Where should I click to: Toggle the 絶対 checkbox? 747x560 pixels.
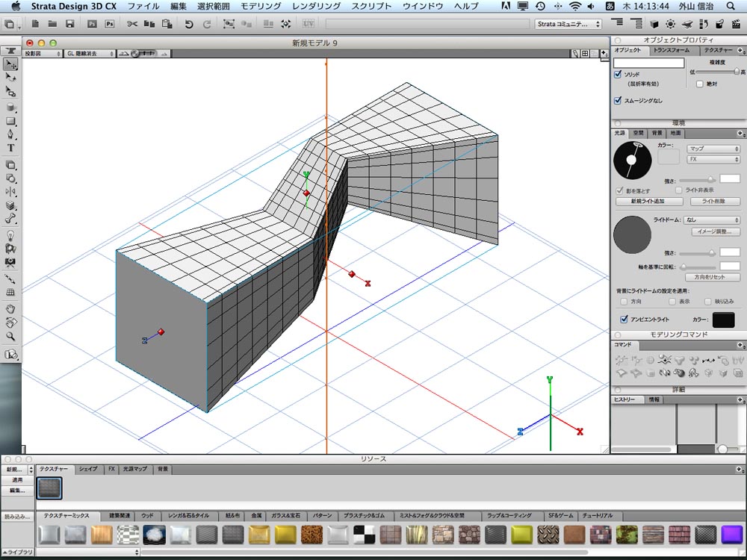coord(699,84)
